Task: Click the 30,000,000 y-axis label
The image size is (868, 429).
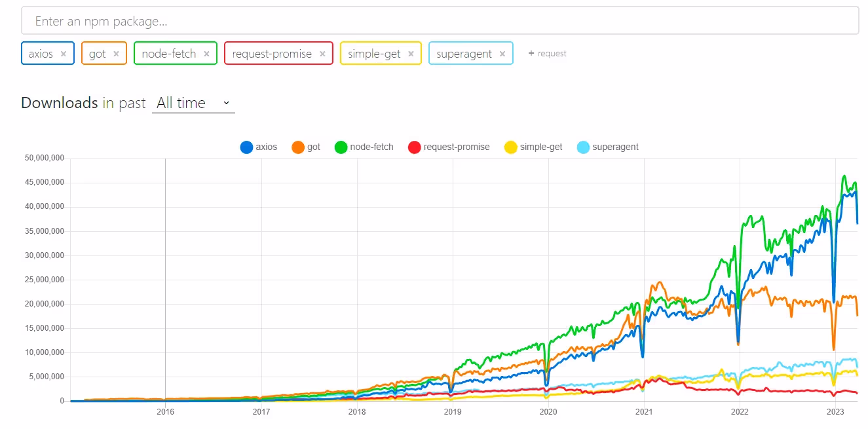Action: tap(45, 255)
